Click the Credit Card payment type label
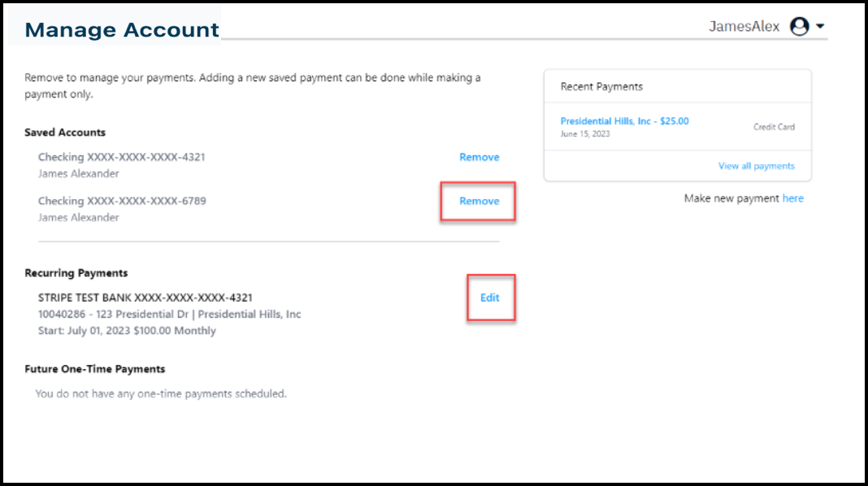The height and width of the screenshot is (486, 868). click(x=774, y=127)
